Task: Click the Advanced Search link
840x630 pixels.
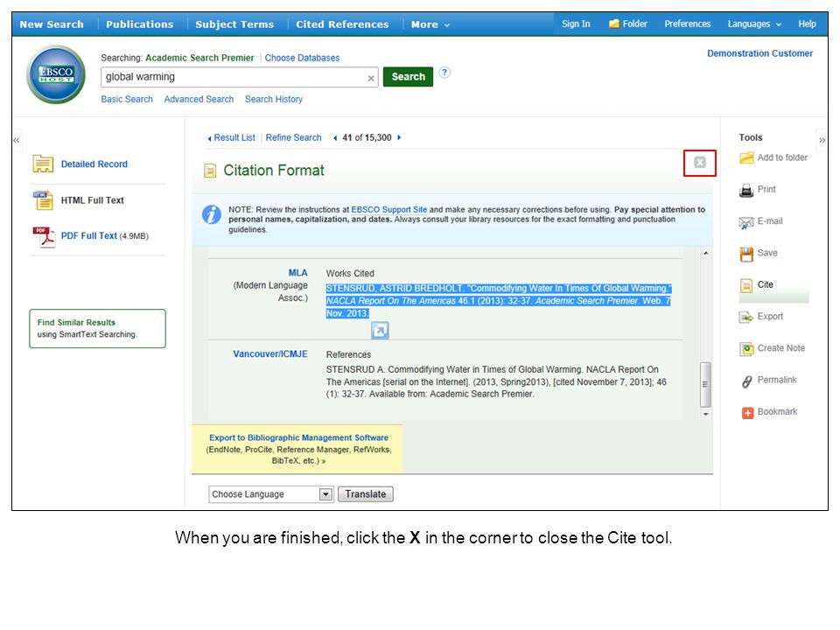Action: point(199,99)
